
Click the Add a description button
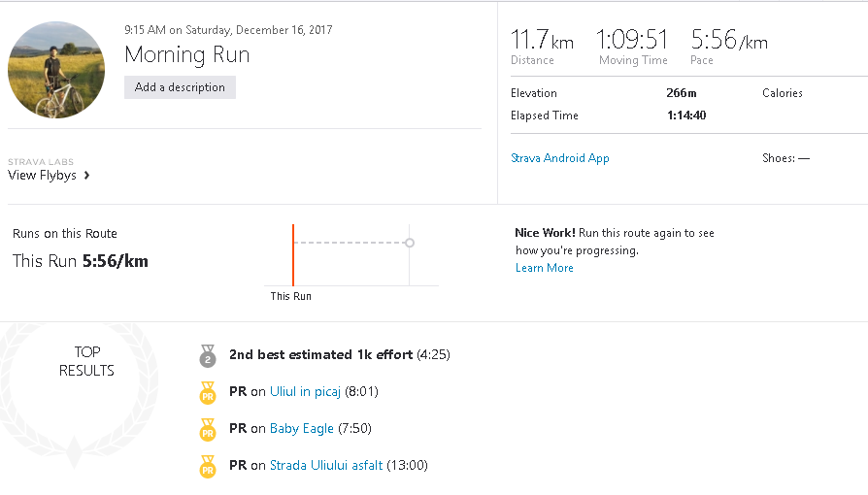[180, 87]
